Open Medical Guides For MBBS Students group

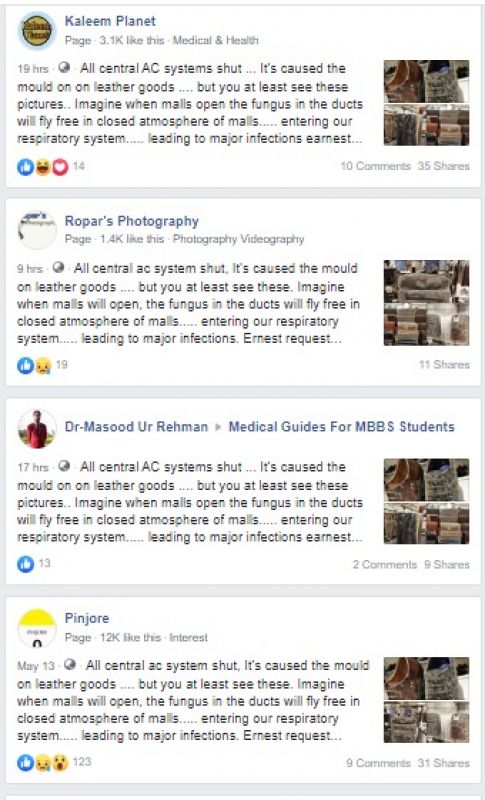tap(341, 427)
